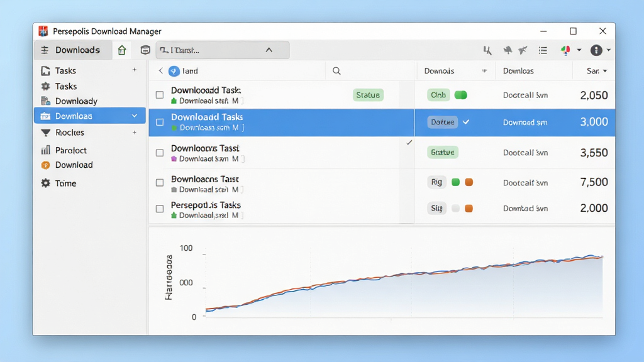Click the back arrow beside Iand
This screenshot has width=644, height=362.
coord(160,71)
